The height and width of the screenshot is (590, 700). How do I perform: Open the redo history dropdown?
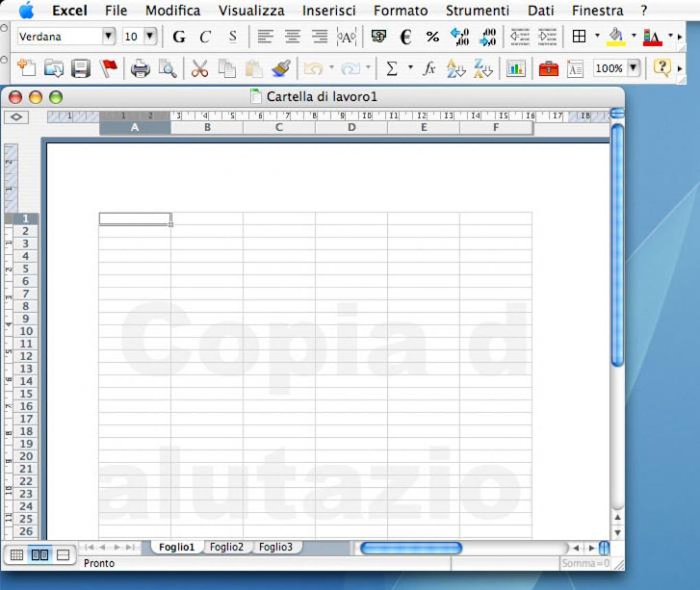click(x=368, y=68)
